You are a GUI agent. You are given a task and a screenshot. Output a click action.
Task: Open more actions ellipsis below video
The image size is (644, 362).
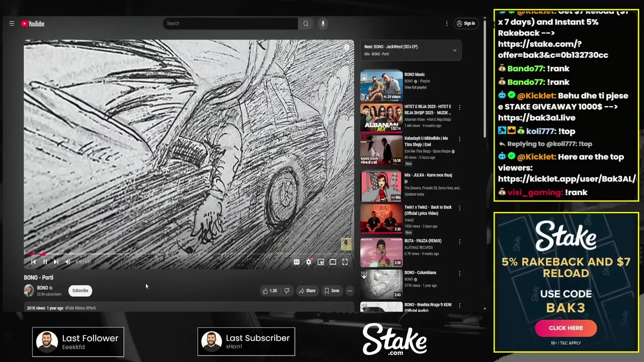(x=350, y=291)
